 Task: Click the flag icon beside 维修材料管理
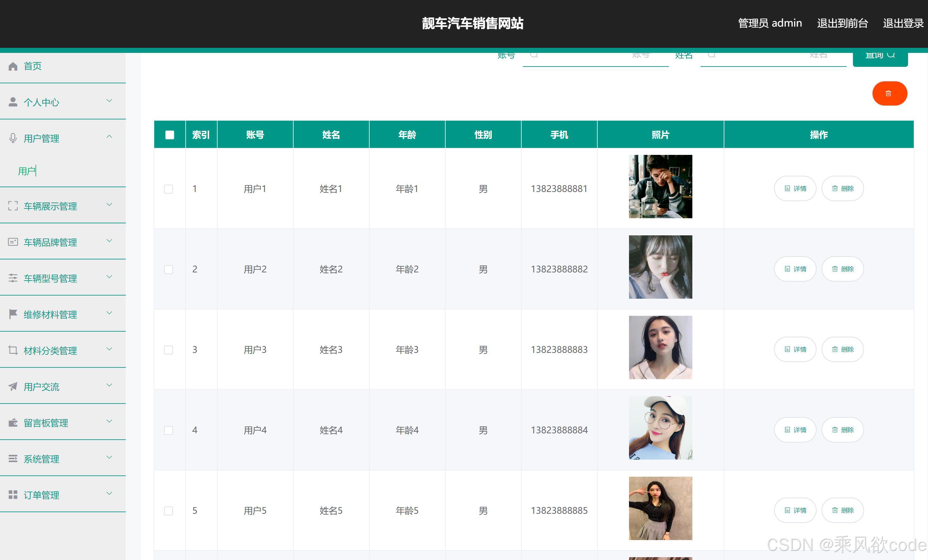click(13, 314)
